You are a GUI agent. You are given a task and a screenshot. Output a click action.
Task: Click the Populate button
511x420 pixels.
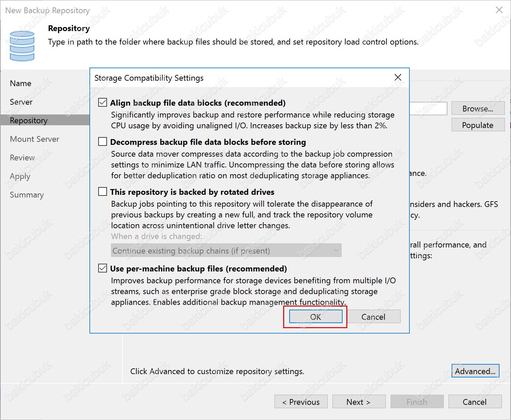pos(478,125)
